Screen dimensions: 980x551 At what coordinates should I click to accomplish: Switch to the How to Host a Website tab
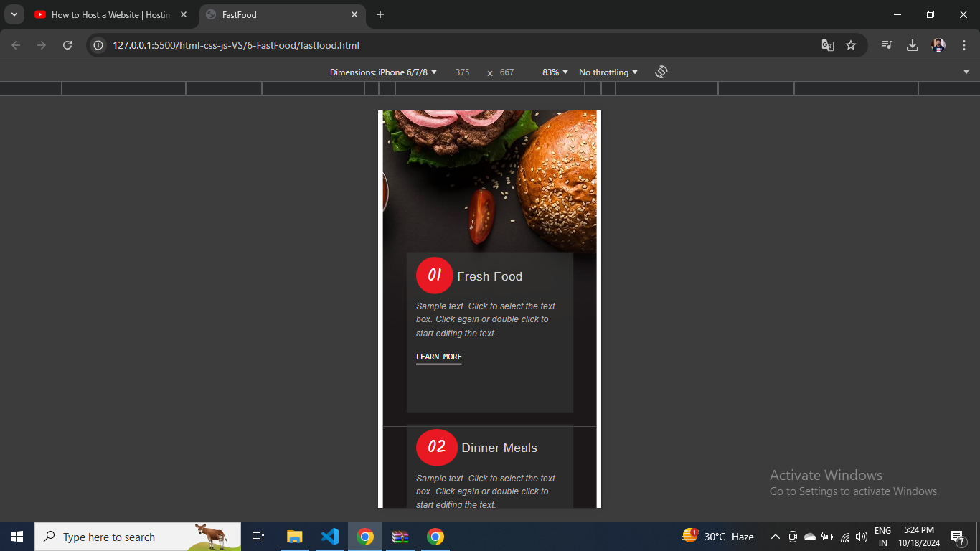click(110, 14)
